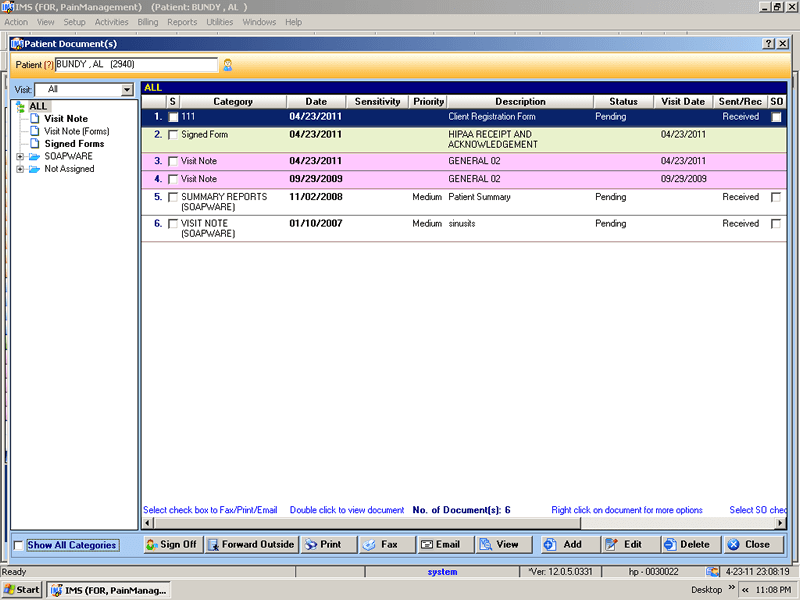The height and width of the screenshot is (600, 800).
Task: Open the Reports menu
Action: [182, 22]
